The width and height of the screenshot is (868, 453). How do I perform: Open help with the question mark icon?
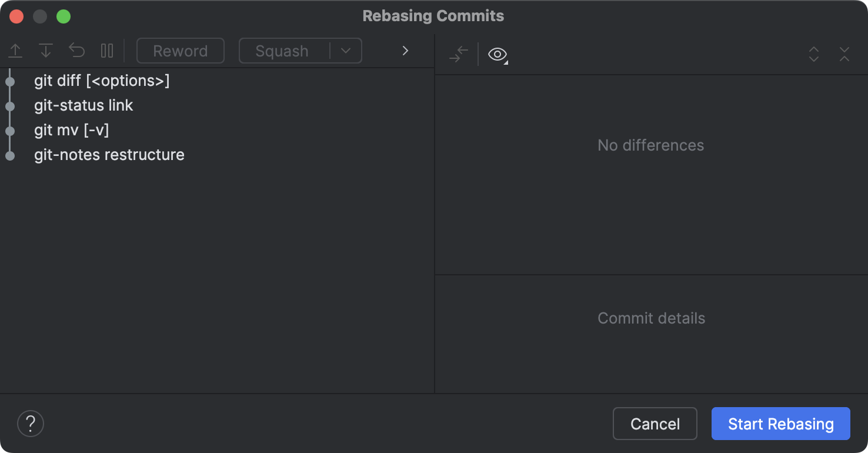31,424
